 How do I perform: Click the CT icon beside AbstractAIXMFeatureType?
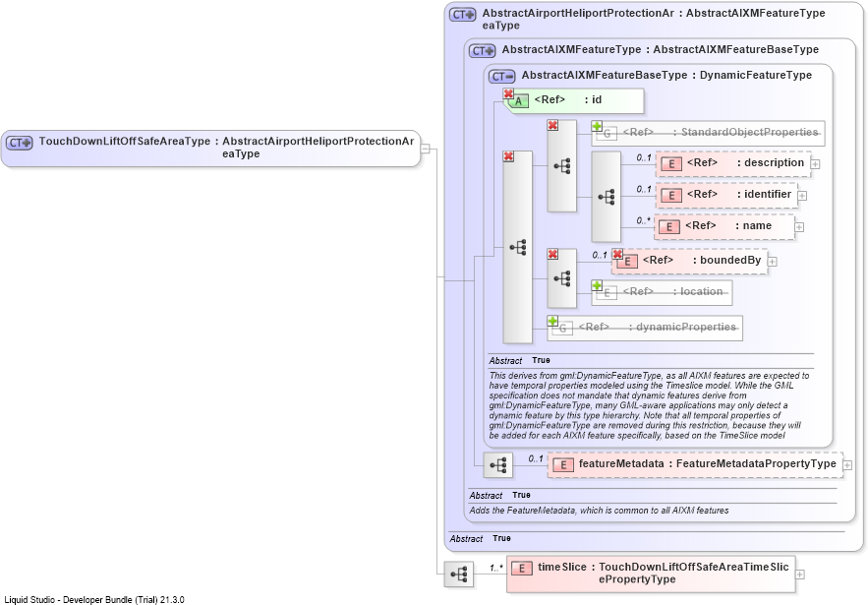[x=482, y=51]
